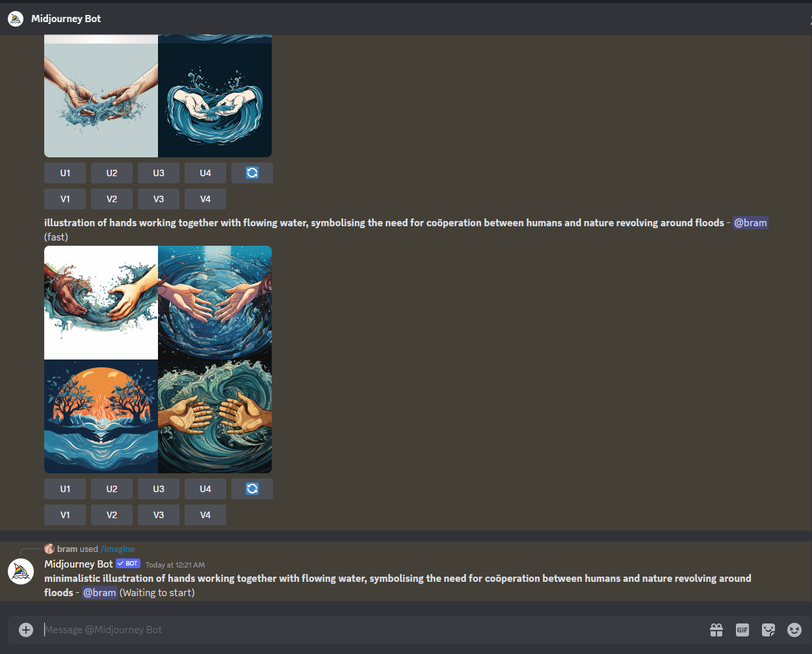Click @bram mention in Waiting to start message
The image size is (812, 654).
tap(99, 592)
